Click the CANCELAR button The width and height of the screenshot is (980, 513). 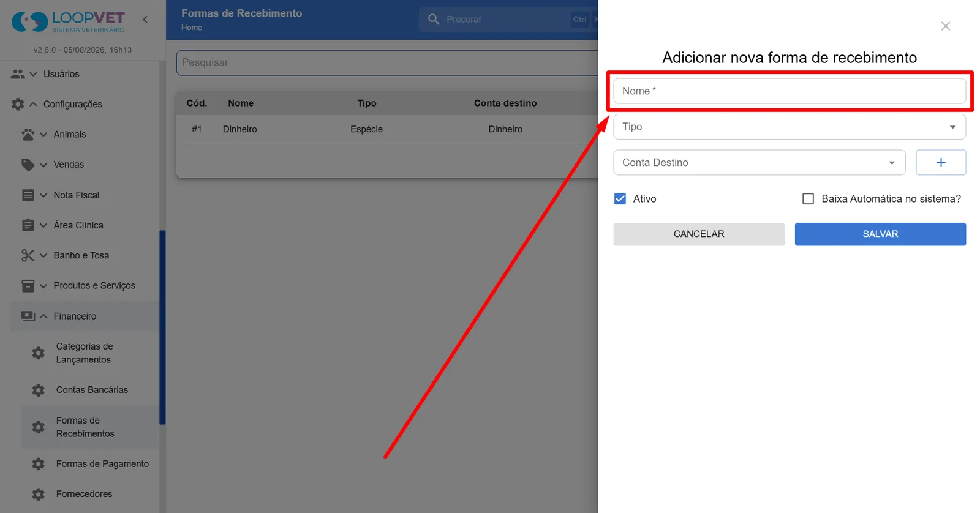pos(699,234)
